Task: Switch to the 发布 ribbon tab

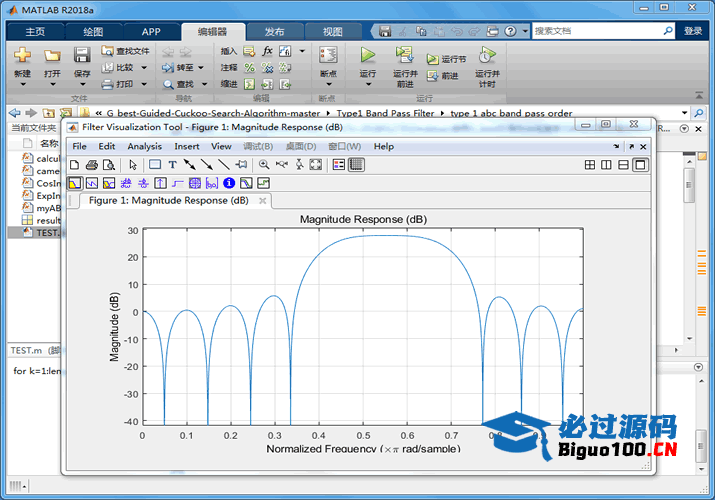Action: tap(273, 31)
